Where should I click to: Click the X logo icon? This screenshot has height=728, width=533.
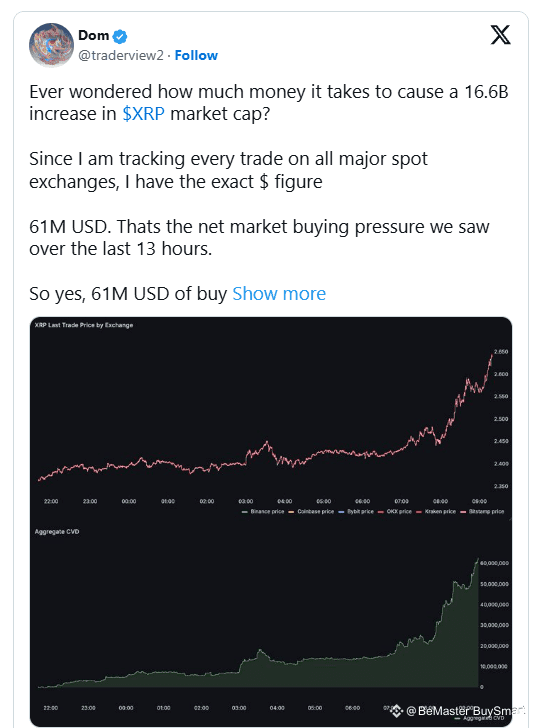coord(500,35)
